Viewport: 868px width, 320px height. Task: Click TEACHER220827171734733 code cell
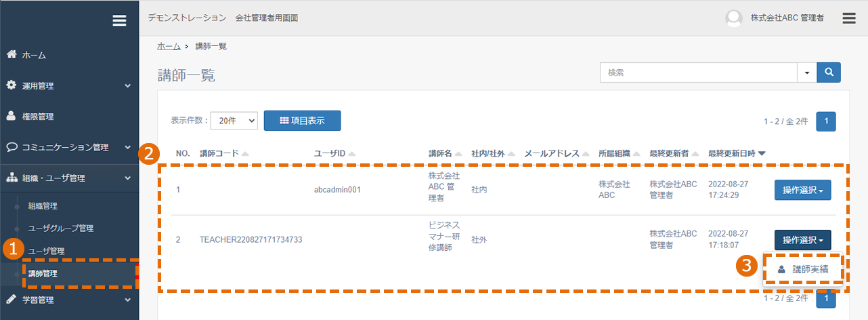point(251,239)
